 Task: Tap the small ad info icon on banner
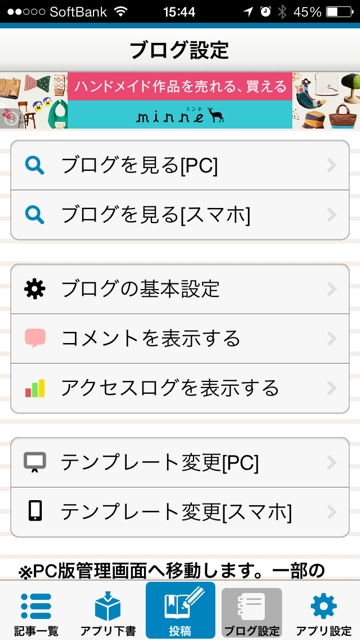(9, 119)
